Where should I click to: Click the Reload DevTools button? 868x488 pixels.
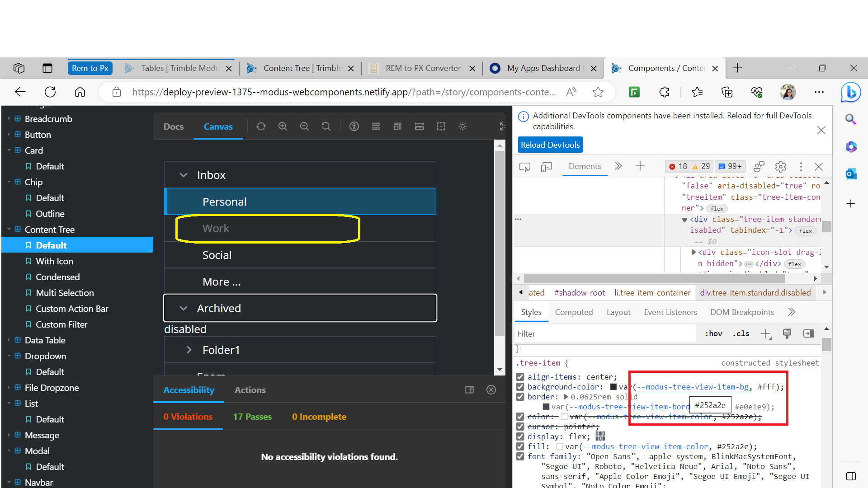click(x=550, y=145)
